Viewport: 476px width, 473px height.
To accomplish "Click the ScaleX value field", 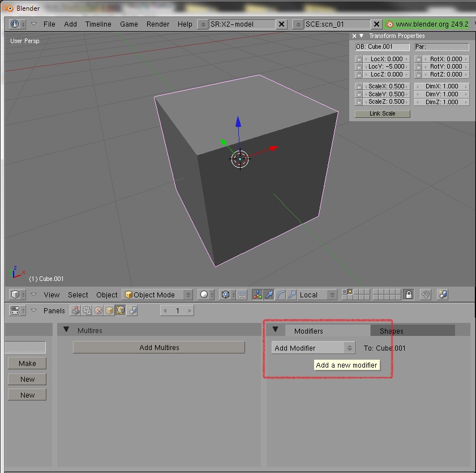I will [x=385, y=87].
